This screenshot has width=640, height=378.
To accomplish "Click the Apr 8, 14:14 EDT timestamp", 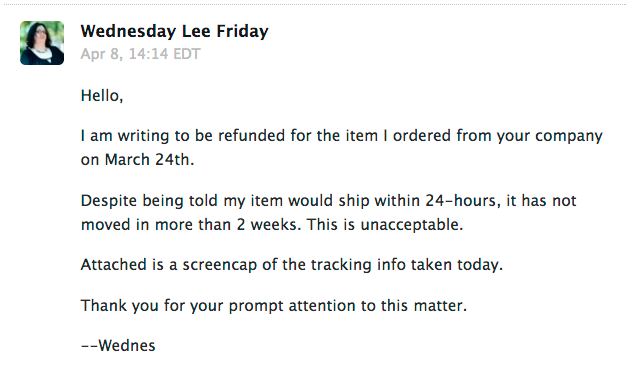I will pyautogui.click(x=140, y=54).
